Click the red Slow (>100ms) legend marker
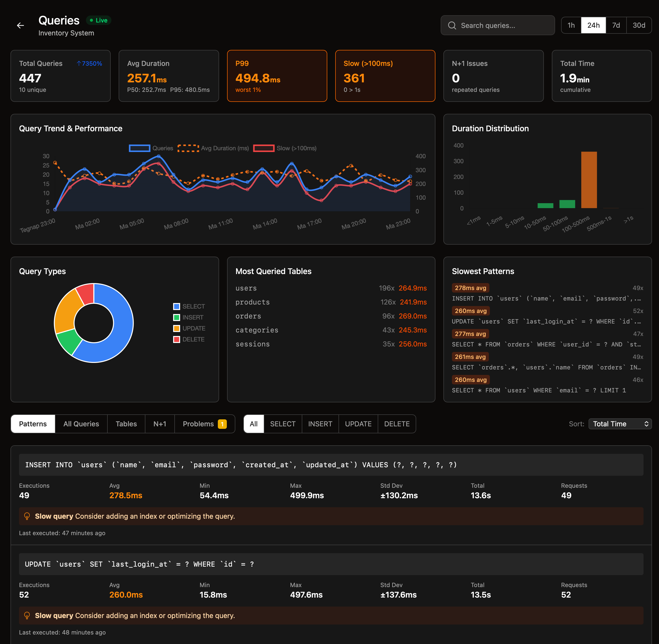Viewport: 659px width, 644px height. (x=264, y=148)
